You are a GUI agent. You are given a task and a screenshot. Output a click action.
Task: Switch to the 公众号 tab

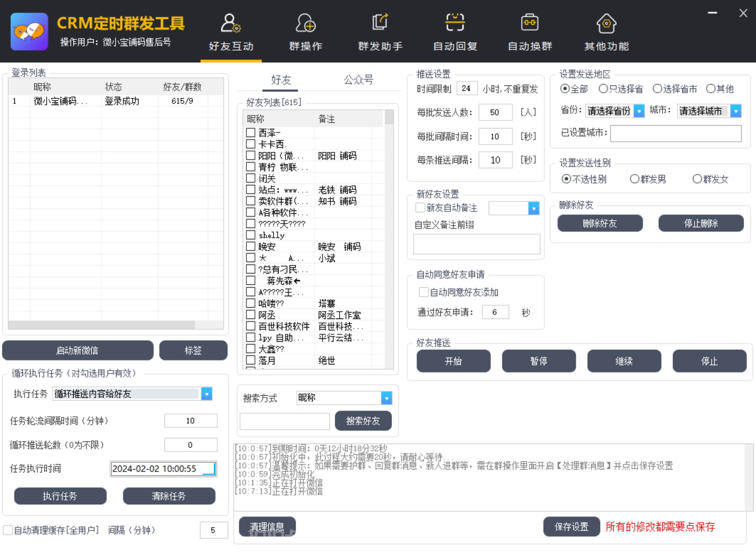pos(359,80)
